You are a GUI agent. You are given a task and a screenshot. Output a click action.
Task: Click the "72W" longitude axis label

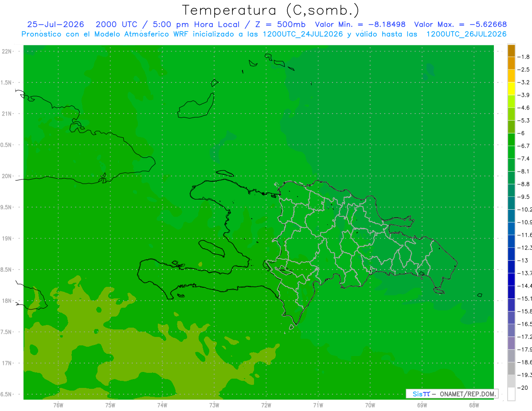coord(266,405)
